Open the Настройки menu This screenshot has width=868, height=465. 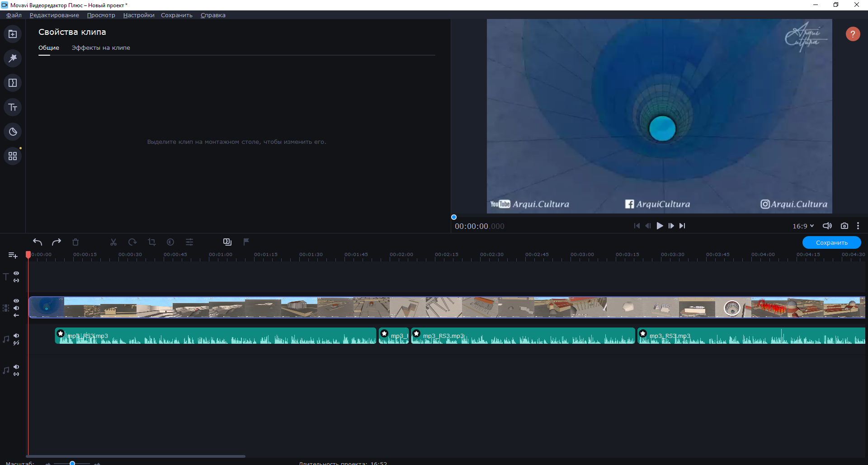[x=139, y=15]
